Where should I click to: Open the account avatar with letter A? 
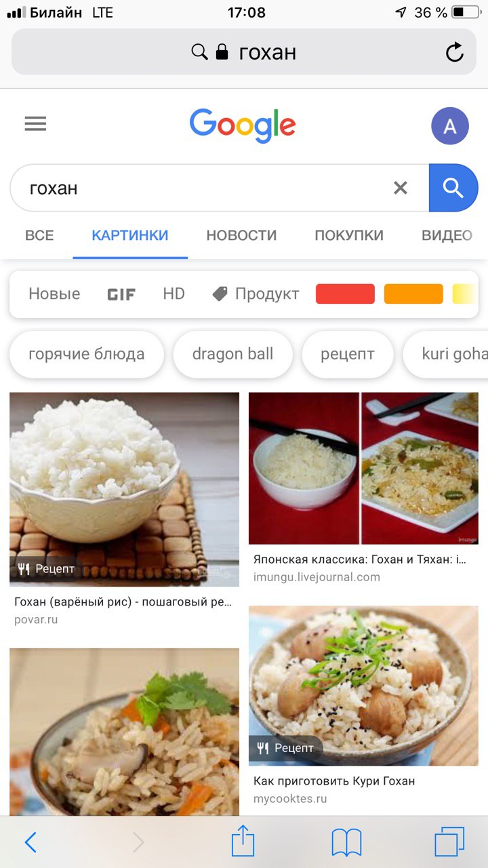click(450, 126)
